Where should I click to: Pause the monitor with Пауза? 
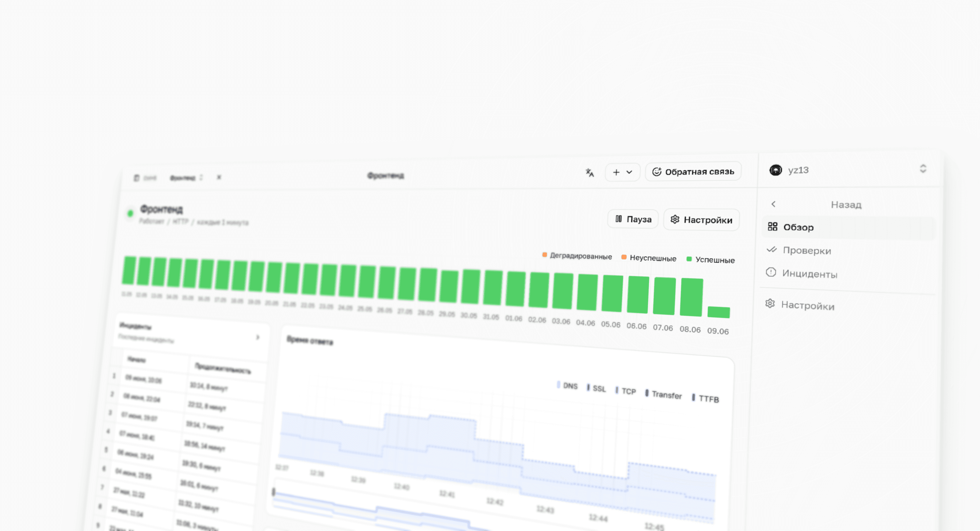tap(633, 219)
